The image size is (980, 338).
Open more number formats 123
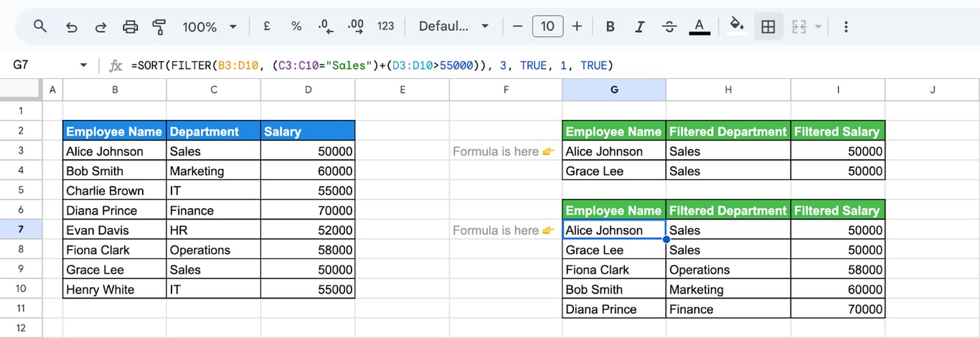(386, 27)
